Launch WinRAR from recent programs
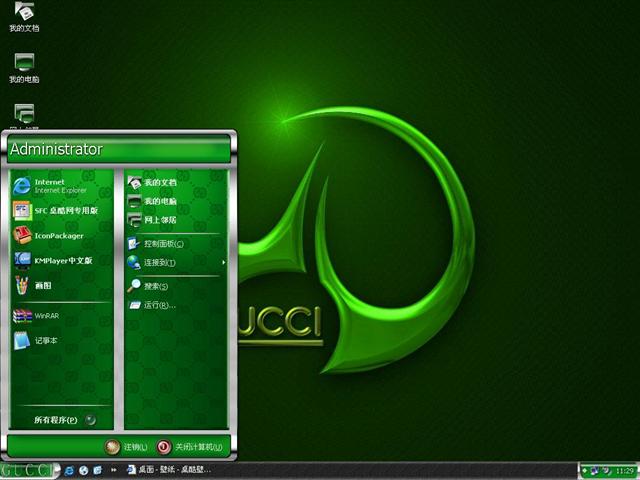This screenshot has width=640, height=480. (x=61, y=316)
